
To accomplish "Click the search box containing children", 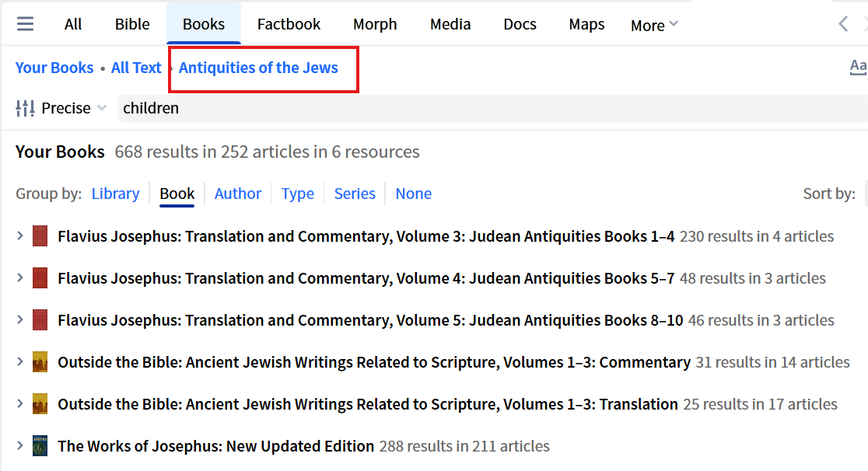I will tap(492, 108).
